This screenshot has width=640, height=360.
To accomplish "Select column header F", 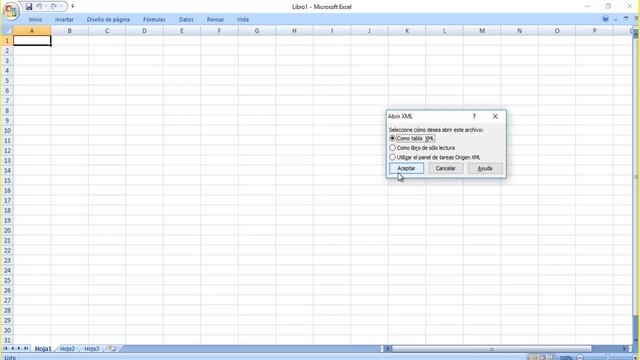I will coord(219,31).
